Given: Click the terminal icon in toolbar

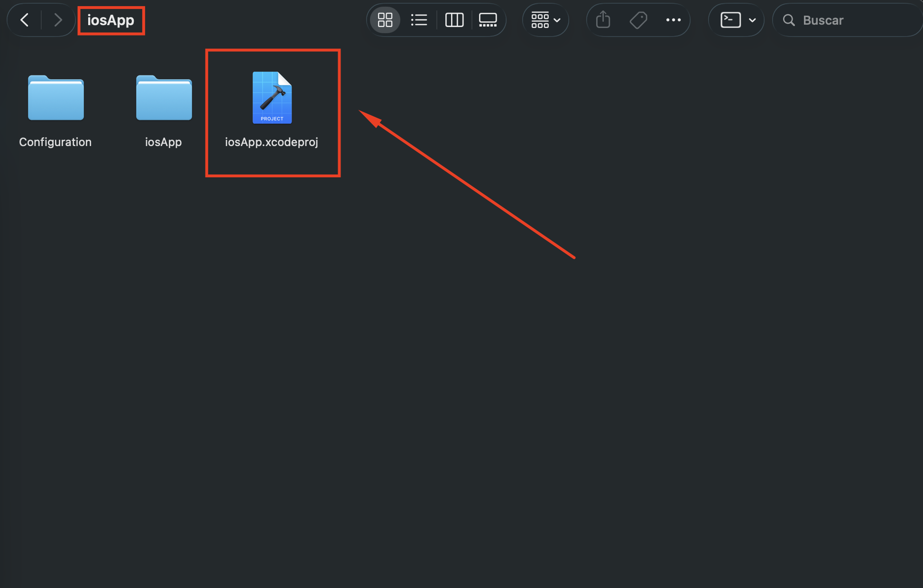Looking at the screenshot, I should click(x=730, y=20).
